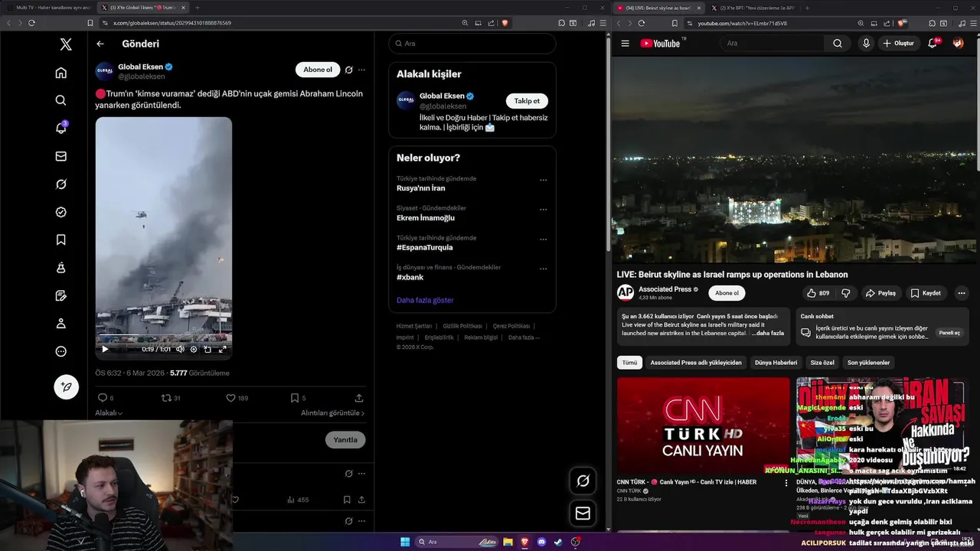Open YouTube video more actions menu
980x551 pixels.
[962, 293]
